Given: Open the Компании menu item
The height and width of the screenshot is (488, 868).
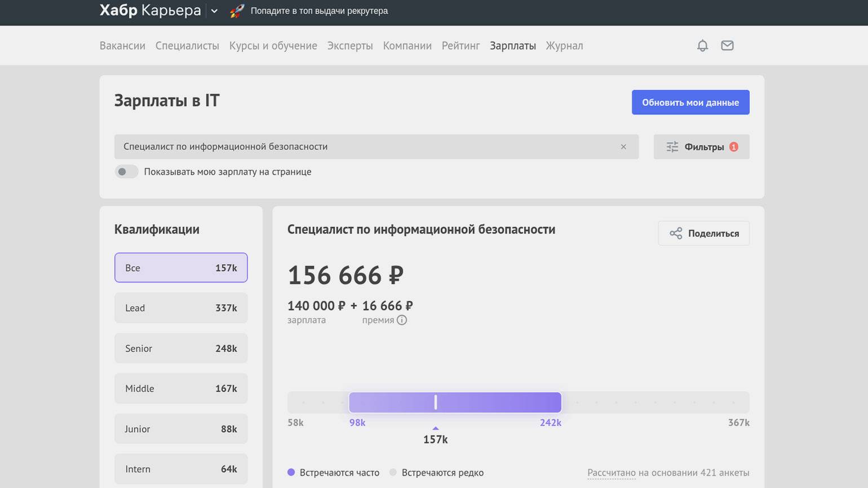Looking at the screenshot, I should tap(407, 46).
